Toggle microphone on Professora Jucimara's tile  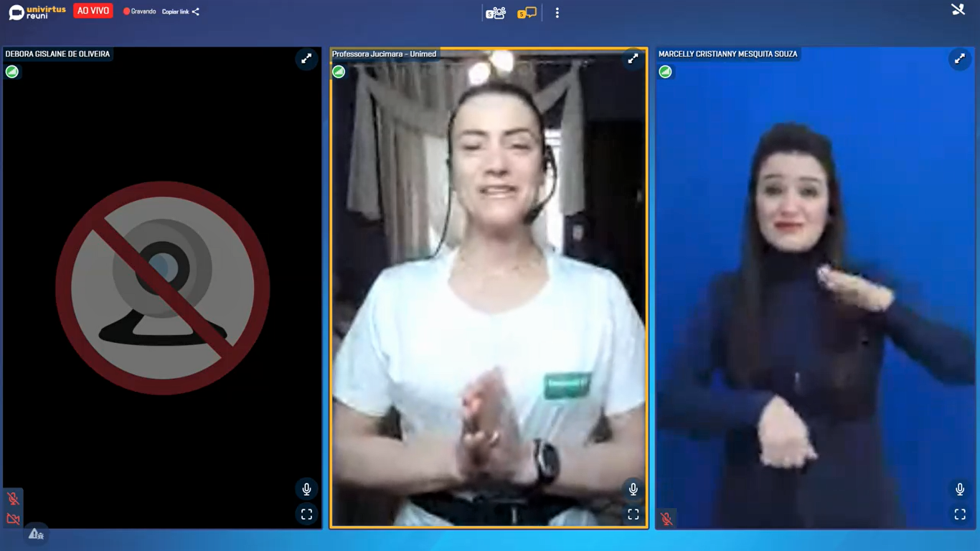[633, 489]
